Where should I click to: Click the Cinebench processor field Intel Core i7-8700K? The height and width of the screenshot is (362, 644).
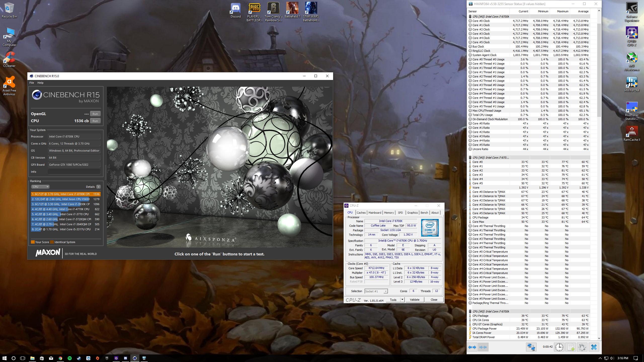pyautogui.click(x=74, y=137)
